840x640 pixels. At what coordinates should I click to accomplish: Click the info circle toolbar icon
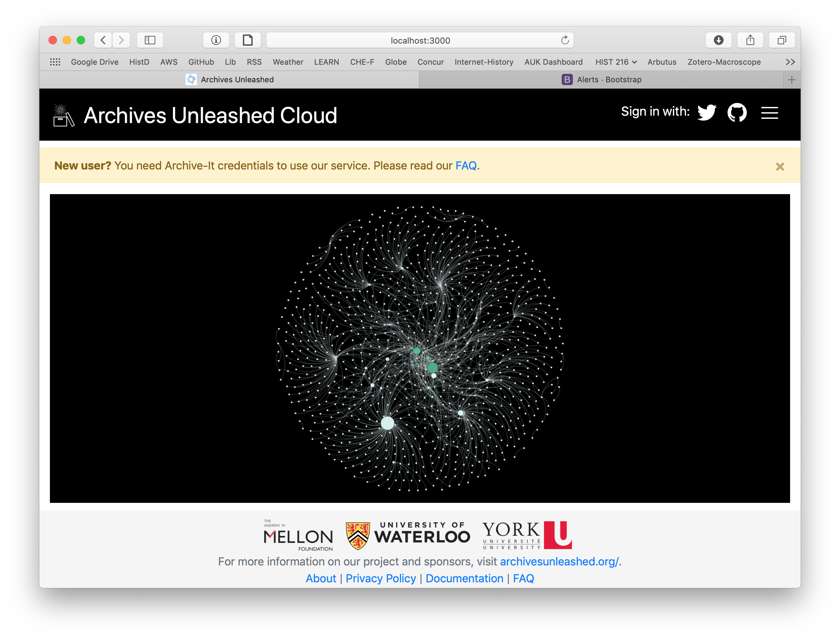click(x=216, y=40)
